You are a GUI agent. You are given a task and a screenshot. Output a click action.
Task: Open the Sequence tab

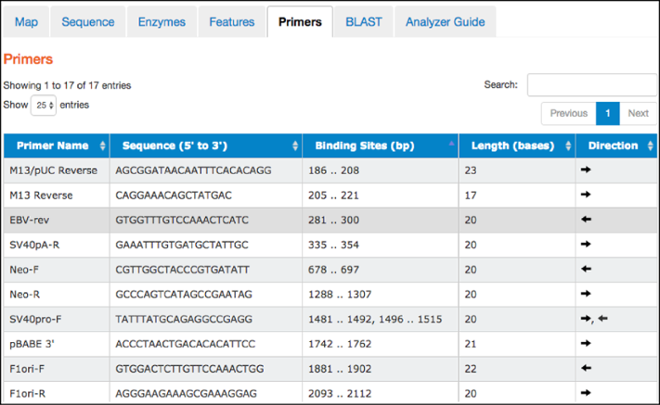coord(88,21)
